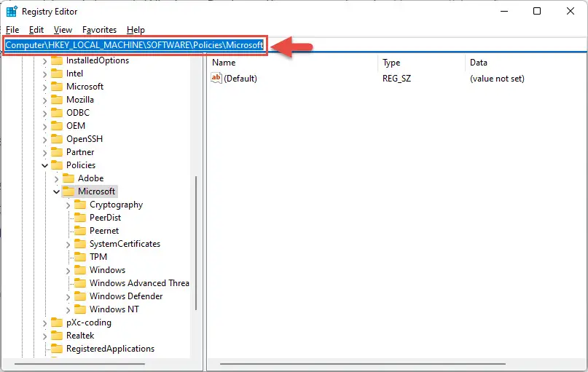Expand the Mozilla key
The image size is (588, 372).
44,100
